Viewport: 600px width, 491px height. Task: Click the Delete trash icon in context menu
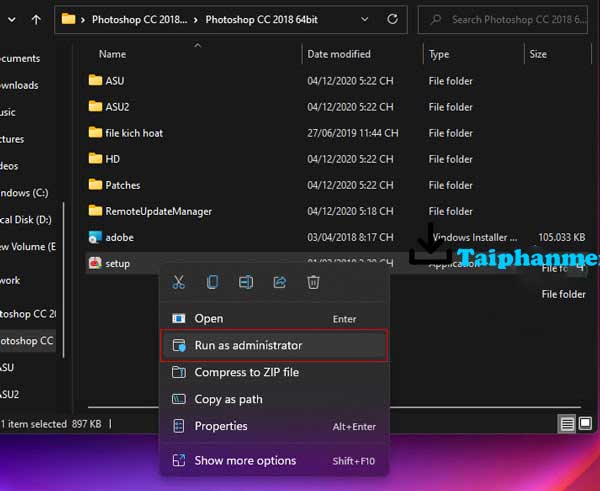coord(313,282)
